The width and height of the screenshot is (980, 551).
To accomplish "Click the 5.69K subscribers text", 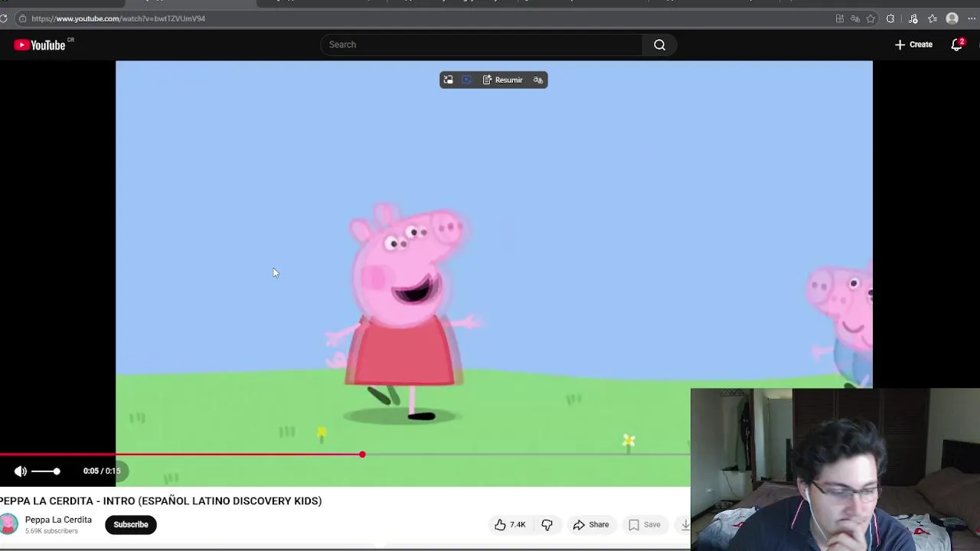I will [x=51, y=531].
